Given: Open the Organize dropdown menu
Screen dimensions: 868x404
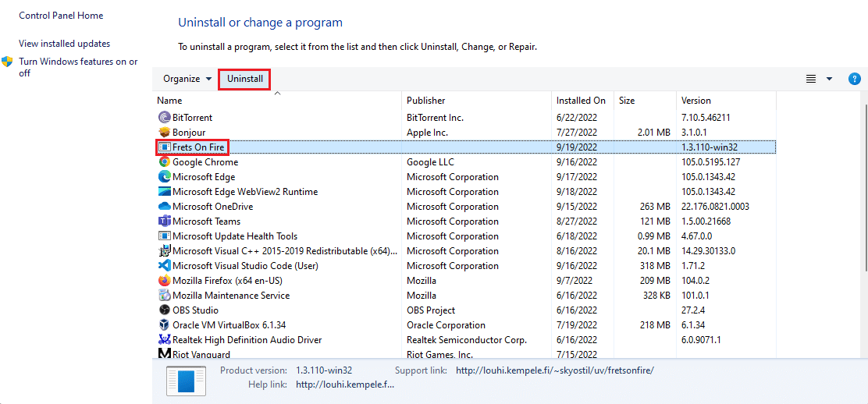Looking at the screenshot, I should (187, 79).
